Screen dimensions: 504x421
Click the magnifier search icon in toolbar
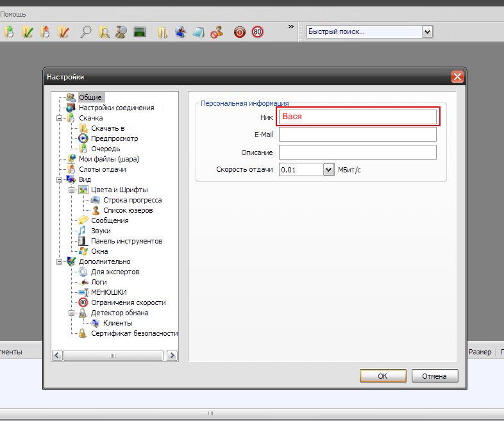pyautogui.click(x=85, y=32)
